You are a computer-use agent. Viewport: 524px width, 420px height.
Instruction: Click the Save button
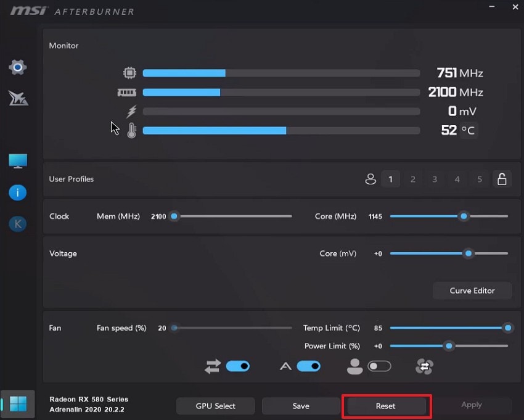[x=301, y=406]
